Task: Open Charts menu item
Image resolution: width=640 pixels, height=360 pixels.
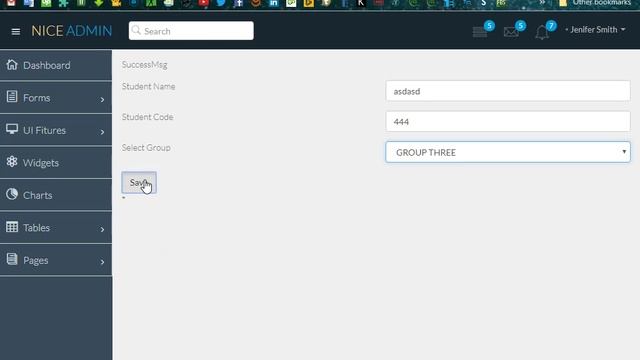Action: pos(56,195)
